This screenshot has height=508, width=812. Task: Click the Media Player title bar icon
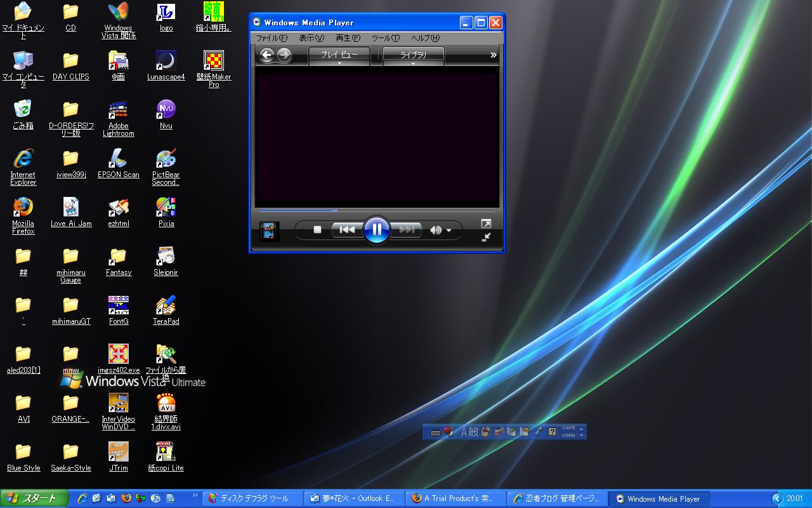coord(257,22)
